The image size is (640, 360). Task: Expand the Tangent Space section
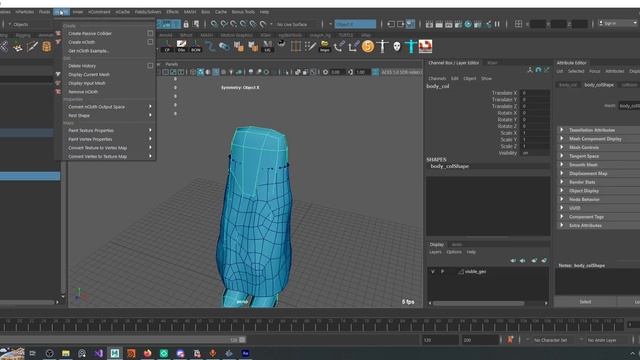coord(562,156)
